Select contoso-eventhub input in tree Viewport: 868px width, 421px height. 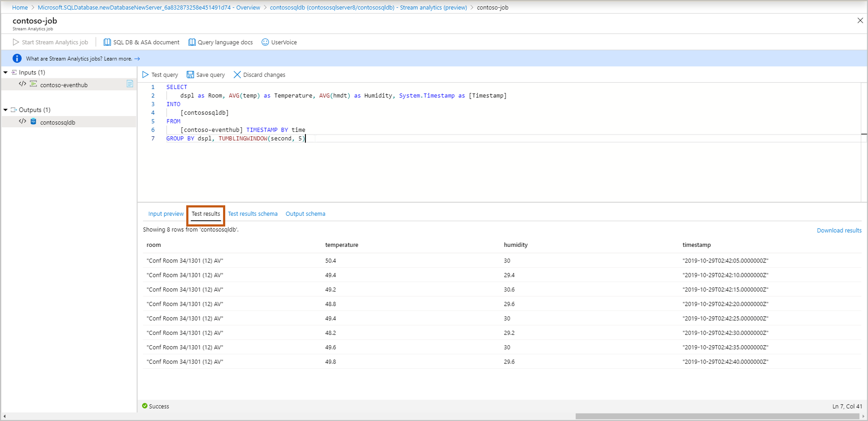click(64, 85)
